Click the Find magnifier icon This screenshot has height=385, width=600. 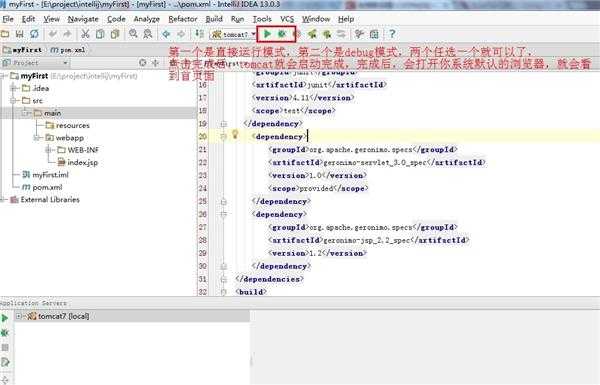tap(133, 34)
